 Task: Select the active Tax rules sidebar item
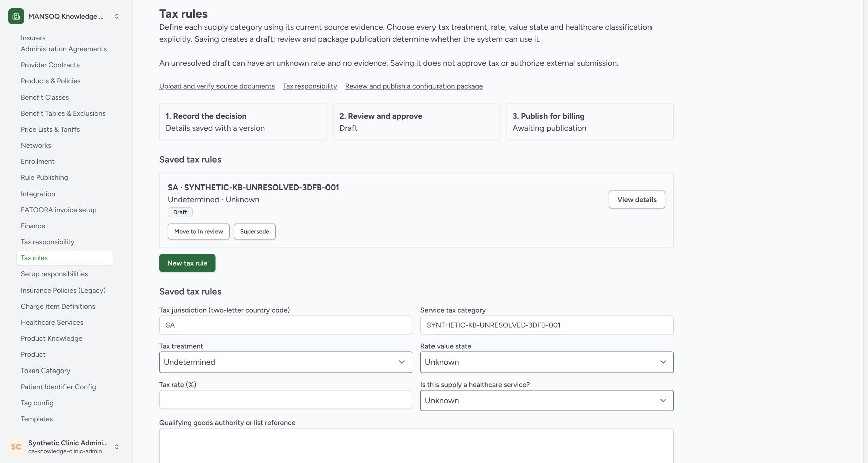[x=64, y=258]
